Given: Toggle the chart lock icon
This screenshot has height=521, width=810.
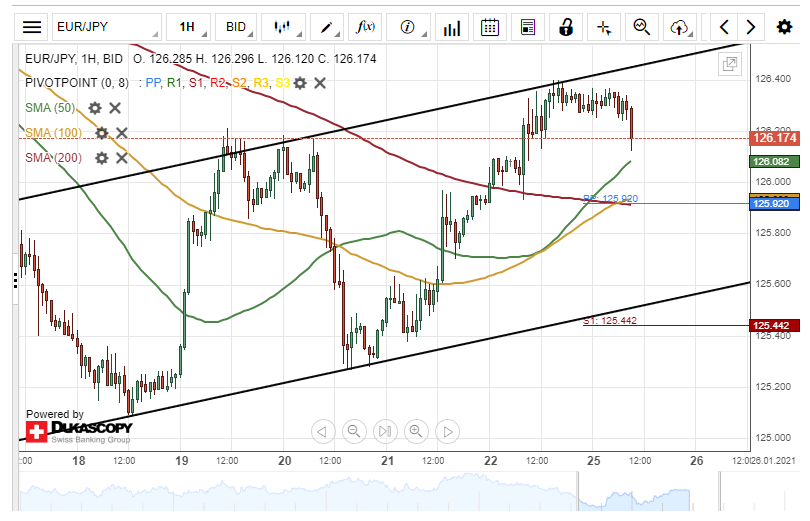Looking at the screenshot, I should 566,27.
